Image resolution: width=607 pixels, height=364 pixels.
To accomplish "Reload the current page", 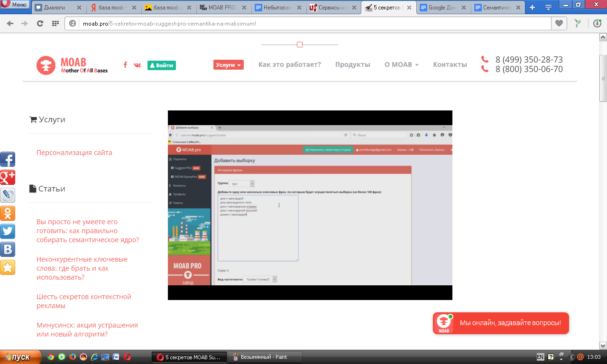I will click(x=40, y=23).
